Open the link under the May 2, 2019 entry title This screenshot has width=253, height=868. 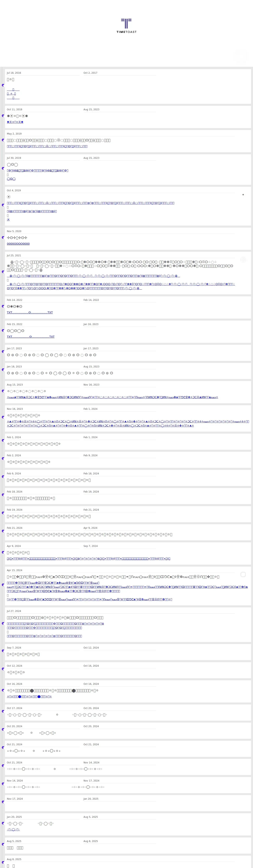(47, 146)
